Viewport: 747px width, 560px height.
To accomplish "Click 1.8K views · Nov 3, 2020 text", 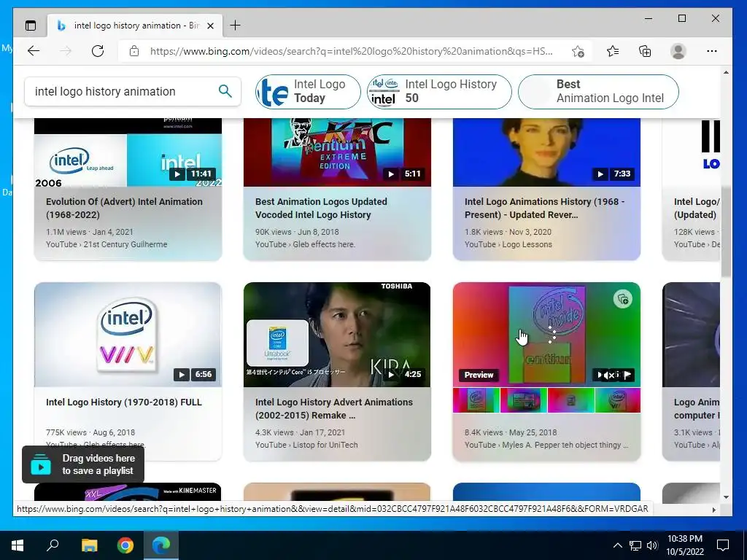I will tap(508, 232).
